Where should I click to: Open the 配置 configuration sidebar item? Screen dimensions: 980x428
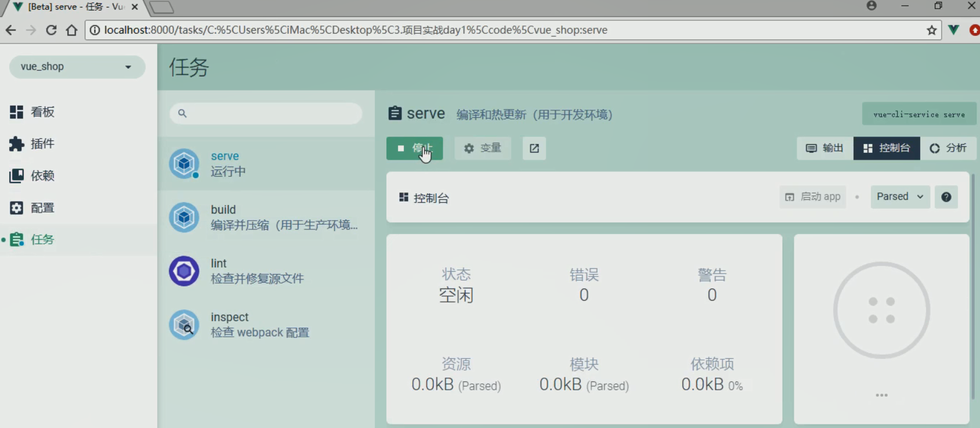78,208
